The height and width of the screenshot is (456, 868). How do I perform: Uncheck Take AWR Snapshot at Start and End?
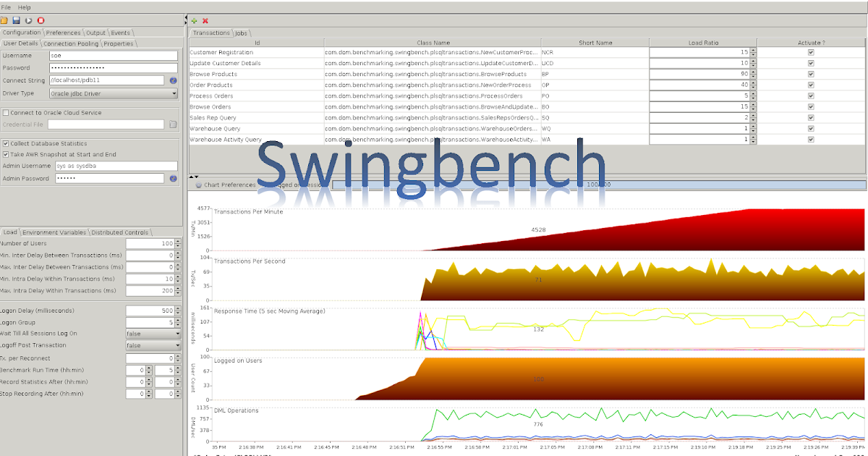(x=5, y=154)
